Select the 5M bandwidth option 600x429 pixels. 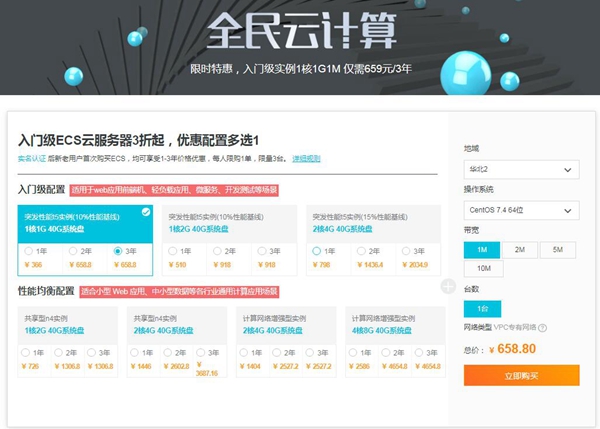pyautogui.click(x=558, y=250)
